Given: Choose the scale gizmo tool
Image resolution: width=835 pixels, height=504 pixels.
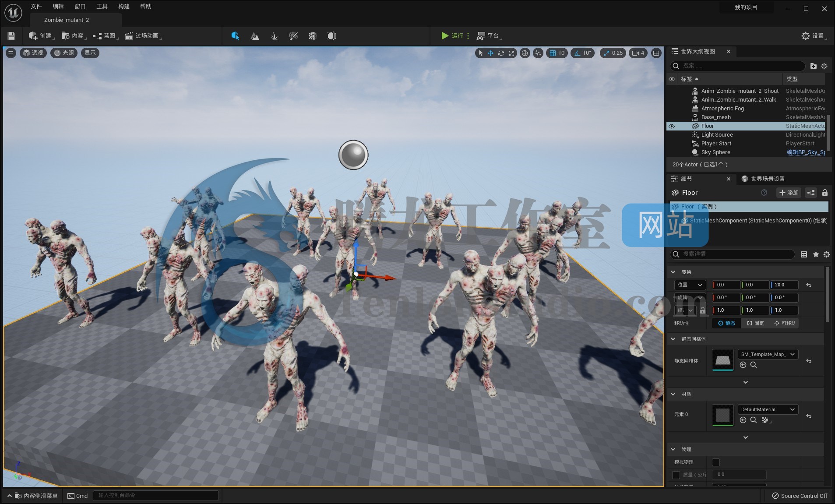Looking at the screenshot, I should point(511,53).
